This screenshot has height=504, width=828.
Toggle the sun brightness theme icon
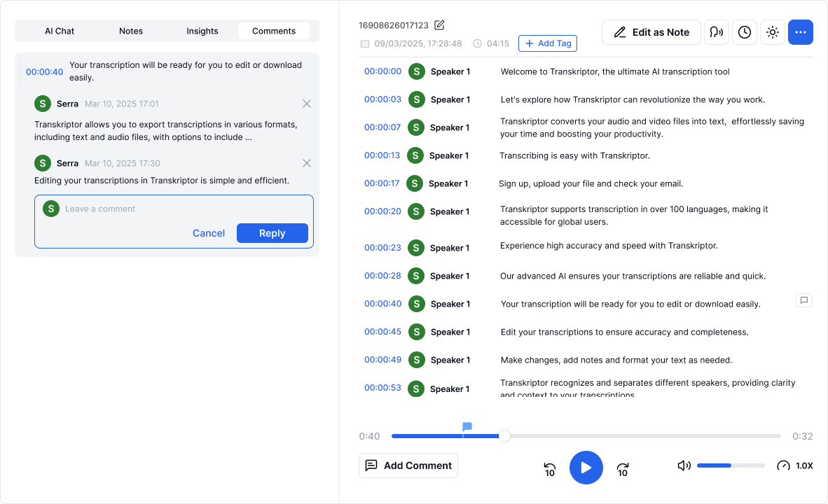pos(773,32)
